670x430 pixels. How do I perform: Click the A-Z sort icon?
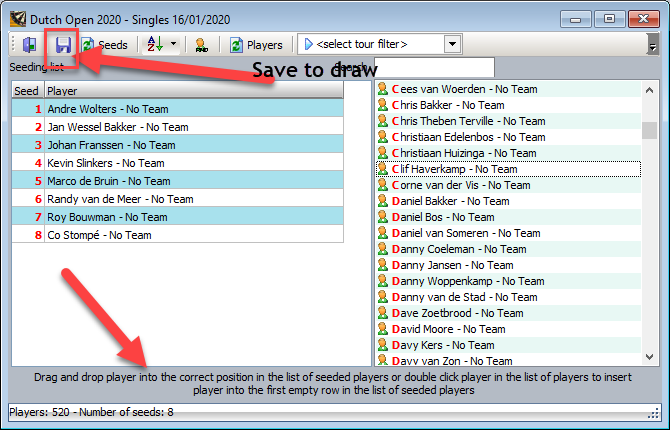click(154, 45)
